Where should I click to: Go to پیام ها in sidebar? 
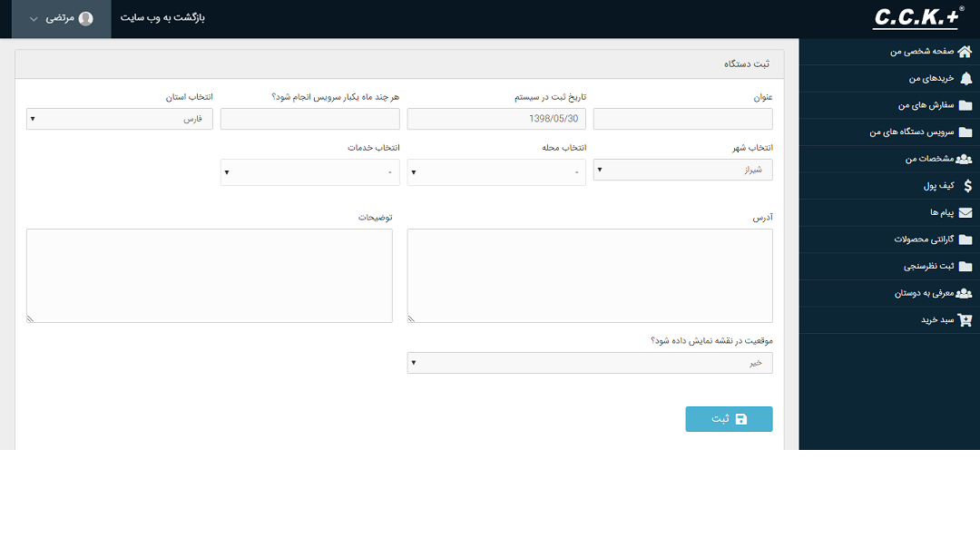point(889,212)
